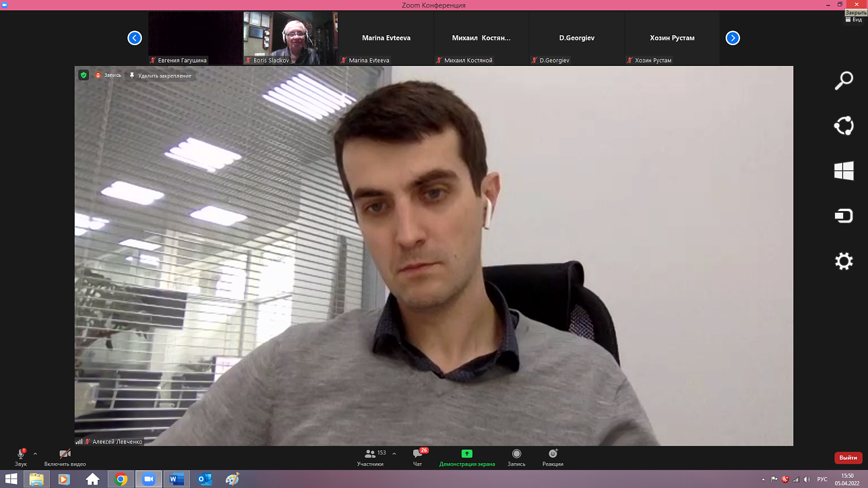Select Boris Sladkov video thumbnail
This screenshot has width=868, height=488.
pyautogui.click(x=290, y=38)
